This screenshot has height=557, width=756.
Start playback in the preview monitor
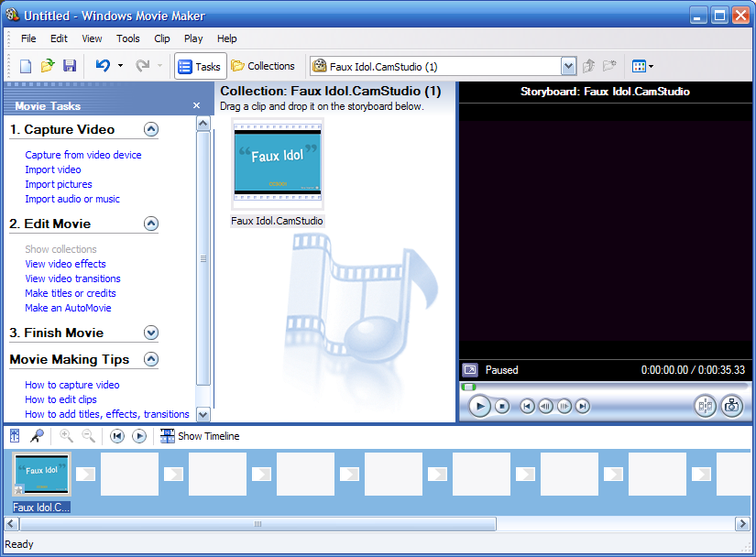tap(479, 407)
